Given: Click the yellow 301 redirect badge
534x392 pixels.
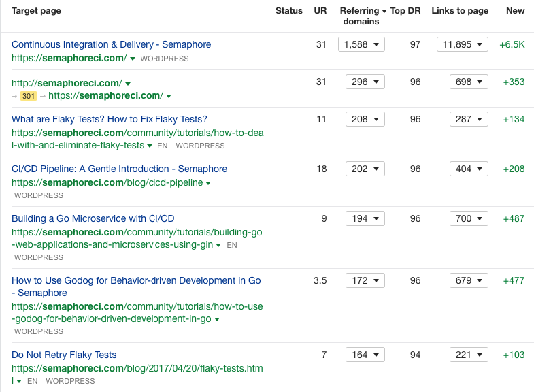Looking at the screenshot, I should (x=29, y=96).
